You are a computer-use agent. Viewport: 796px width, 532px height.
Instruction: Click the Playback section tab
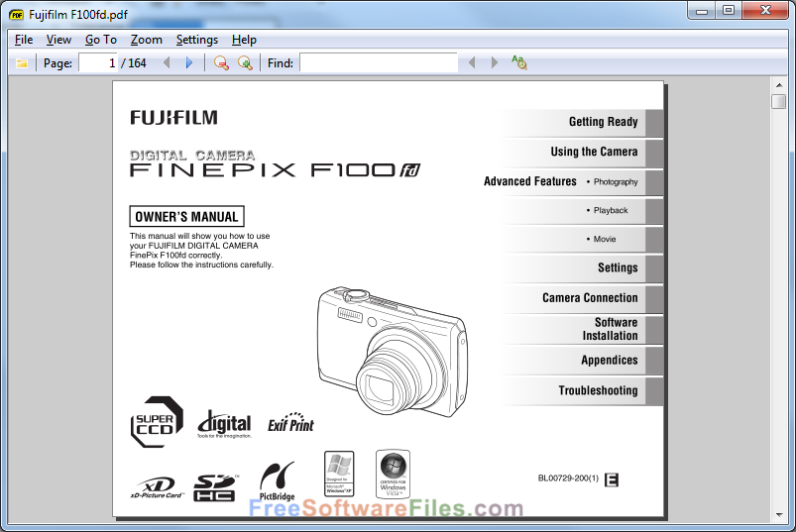point(581,210)
